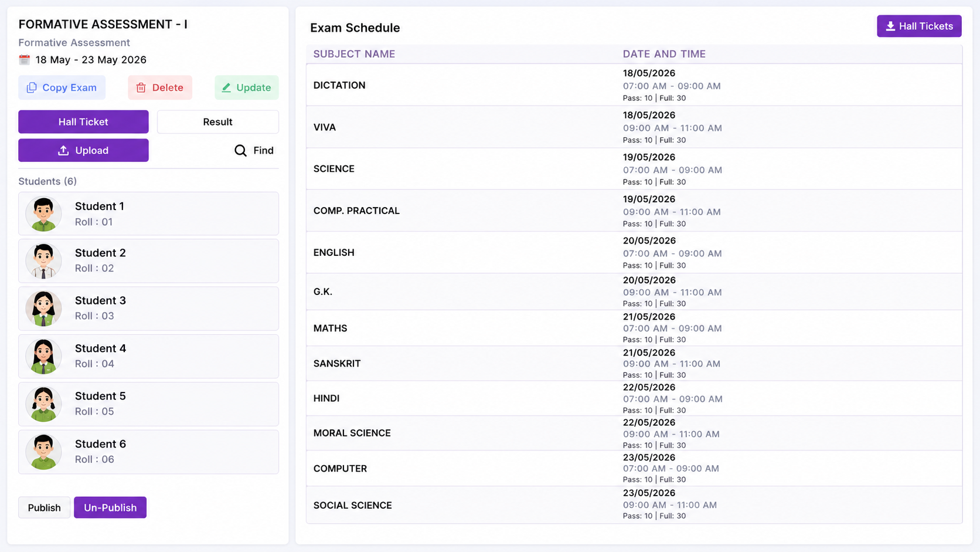Click the trash icon in Delete
980x552 pixels.
coord(141,87)
